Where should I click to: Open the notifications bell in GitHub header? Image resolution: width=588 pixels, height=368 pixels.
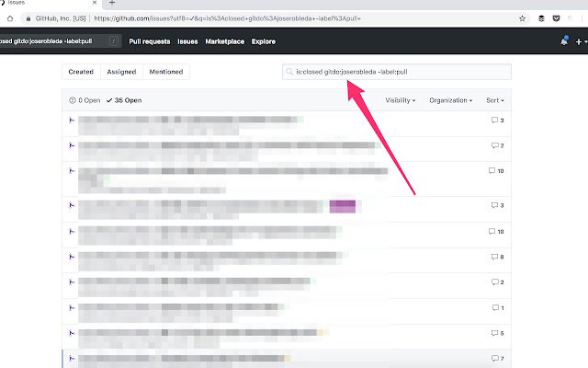pyautogui.click(x=564, y=40)
